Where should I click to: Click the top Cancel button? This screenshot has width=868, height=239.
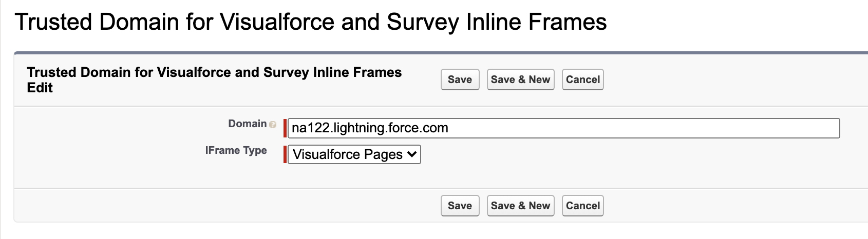pyautogui.click(x=582, y=79)
